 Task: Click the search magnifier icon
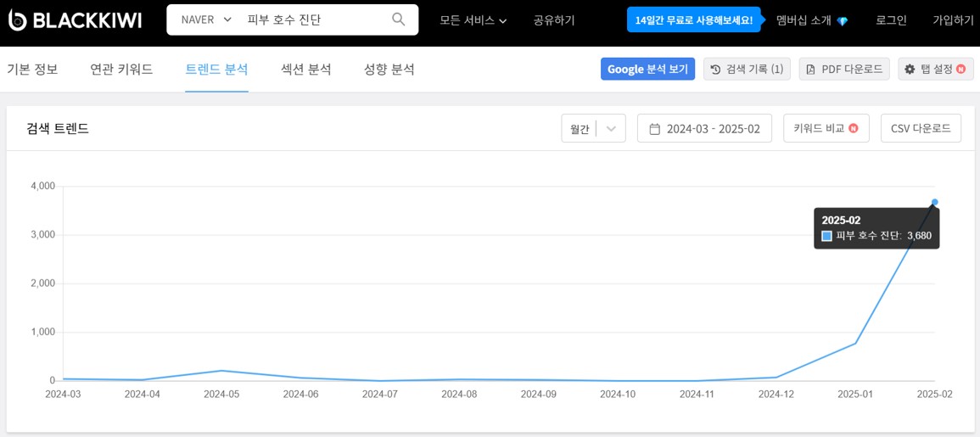pos(398,20)
